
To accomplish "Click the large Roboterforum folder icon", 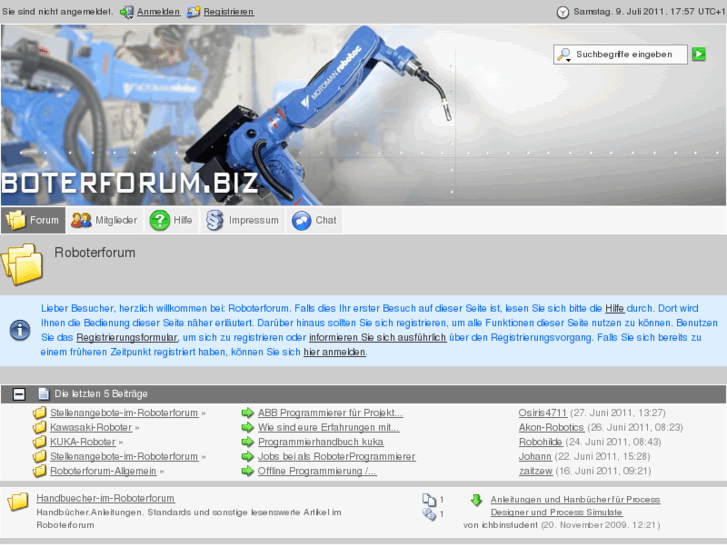I will 22,264.
